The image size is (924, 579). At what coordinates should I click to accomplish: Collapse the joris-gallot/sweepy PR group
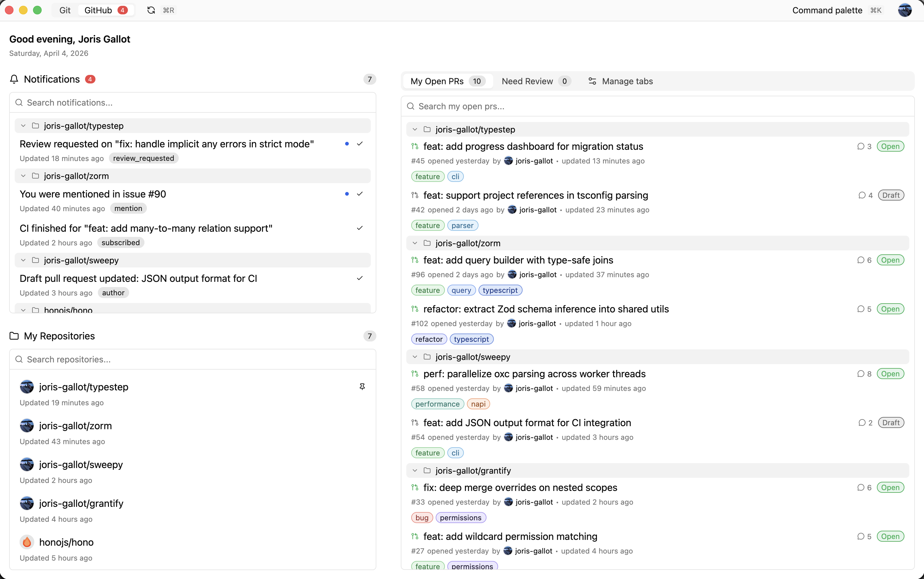[415, 356]
